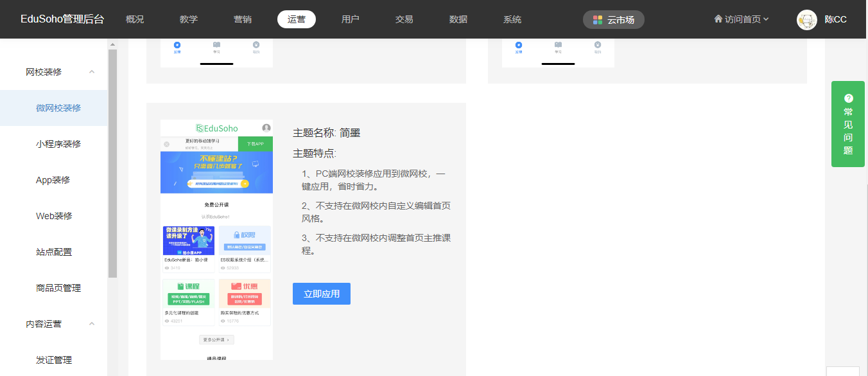Click the sidebar scroll-up arrow
Image resolution: width=868 pixels, height=376 pixels.
point(112,45)
